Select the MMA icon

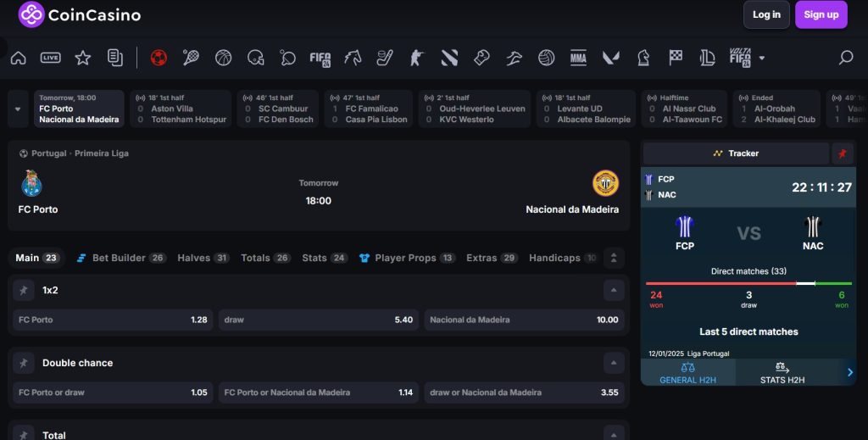578,58
